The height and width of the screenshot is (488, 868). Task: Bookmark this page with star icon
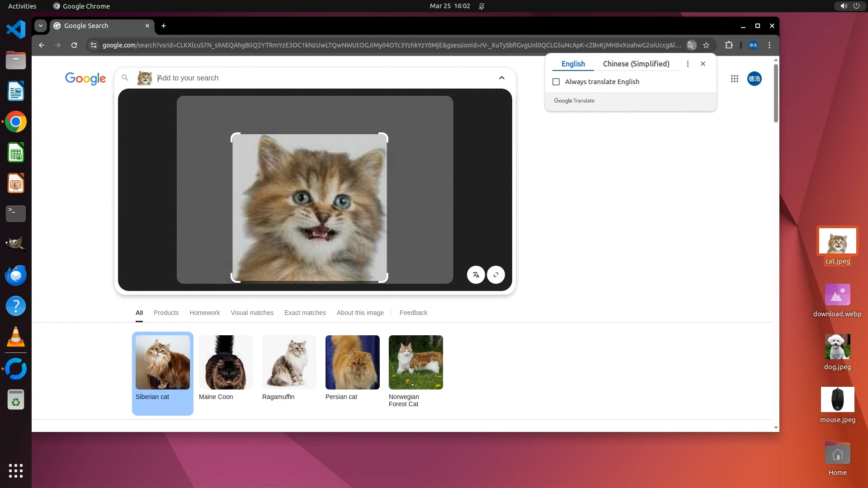tap(706, 45)
